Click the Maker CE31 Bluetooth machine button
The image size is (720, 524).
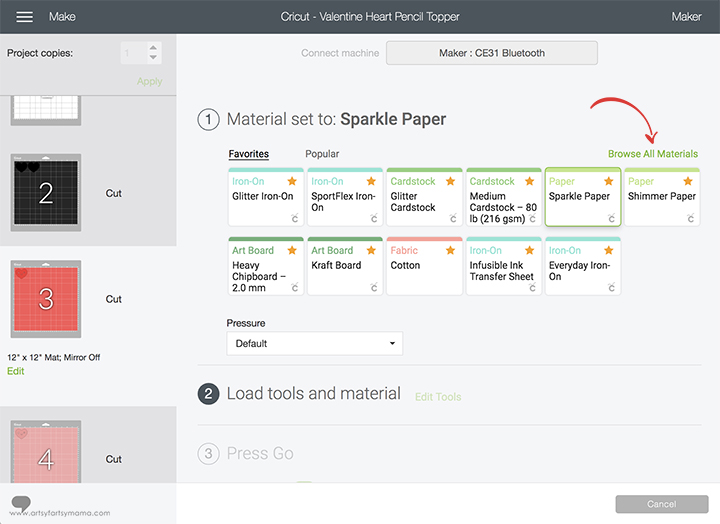tap(492, 53)
